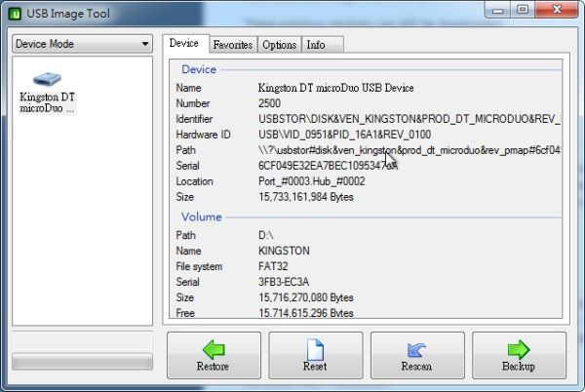Click the volume name KINGSTON
Viewport: 585px width, 392px height.
pos(284,251)
